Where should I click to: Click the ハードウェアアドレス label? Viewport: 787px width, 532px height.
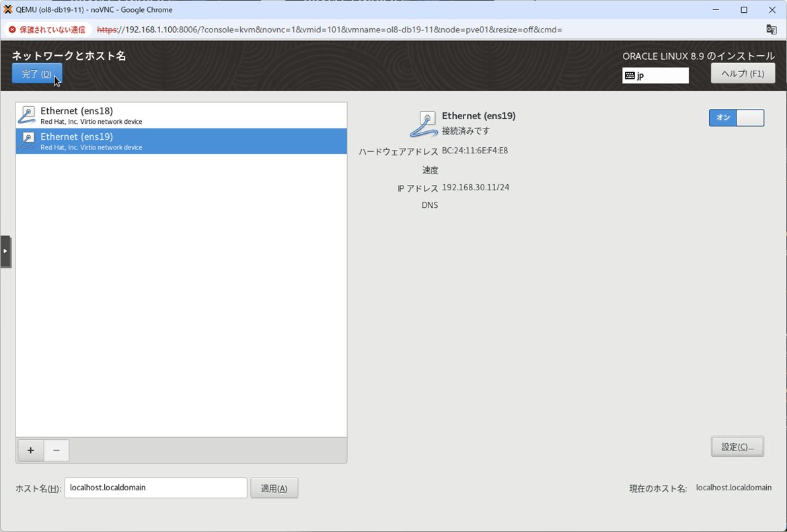click(x=398, y=151)
